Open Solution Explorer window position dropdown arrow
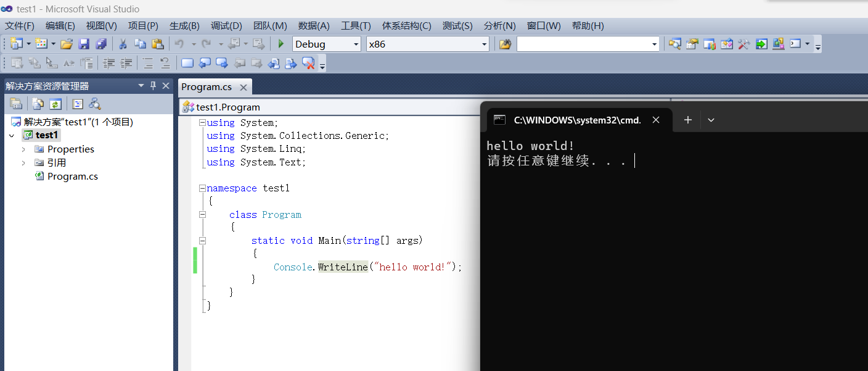868x371 pixels. click(141, 86)
